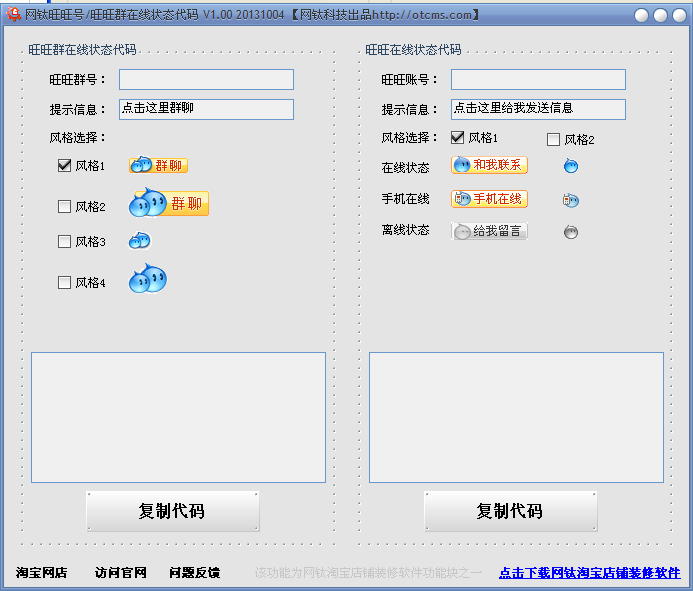The width and height of the screenshot is (693, 591).
Task: Click the 手机在线 row label
Action: click(x=405, y=199)
